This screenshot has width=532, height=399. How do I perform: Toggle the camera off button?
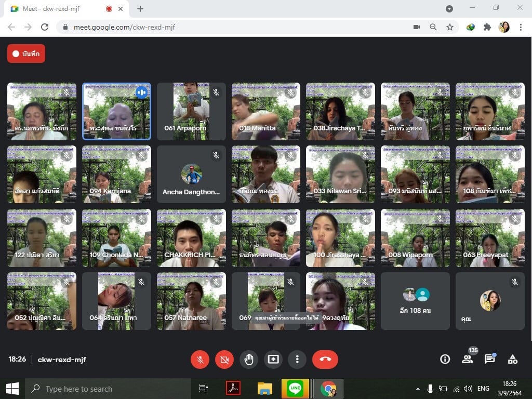[x=224, y=359]
